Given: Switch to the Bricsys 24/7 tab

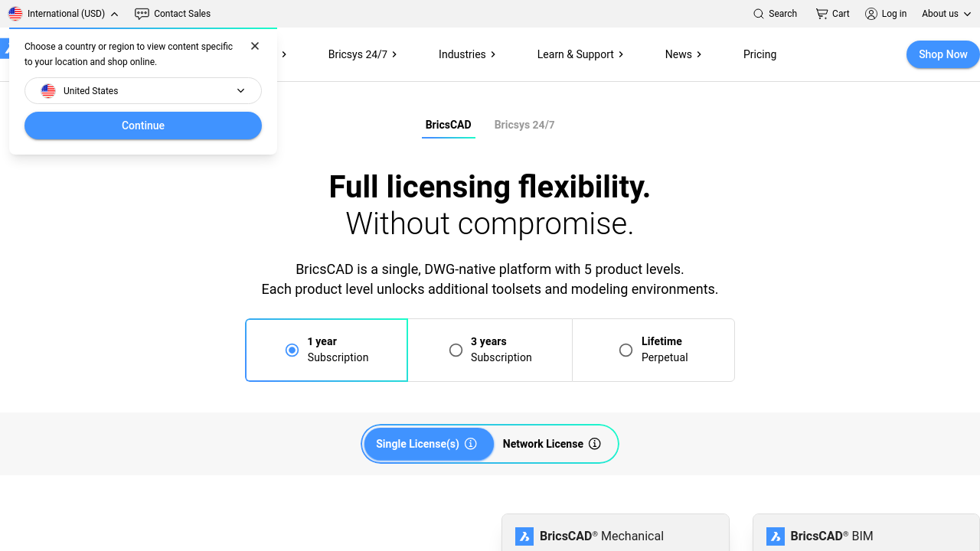Looking at the screenshot, I should pos(524,125).
